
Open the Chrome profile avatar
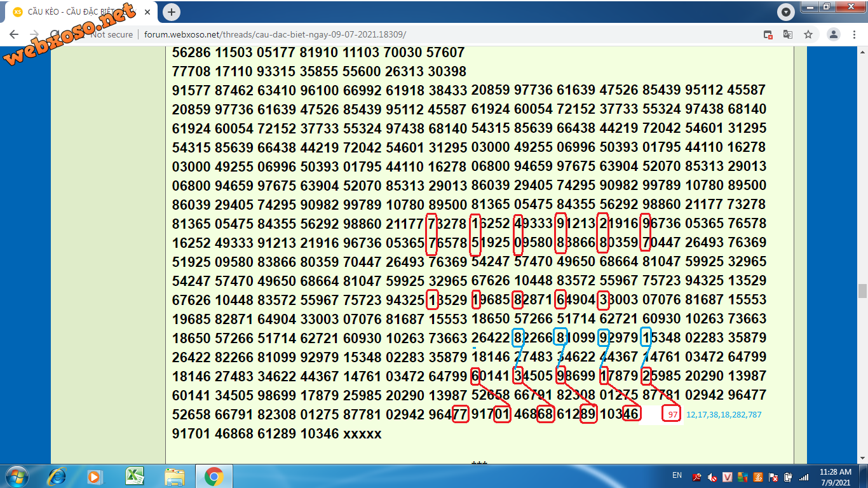(833, 34)
